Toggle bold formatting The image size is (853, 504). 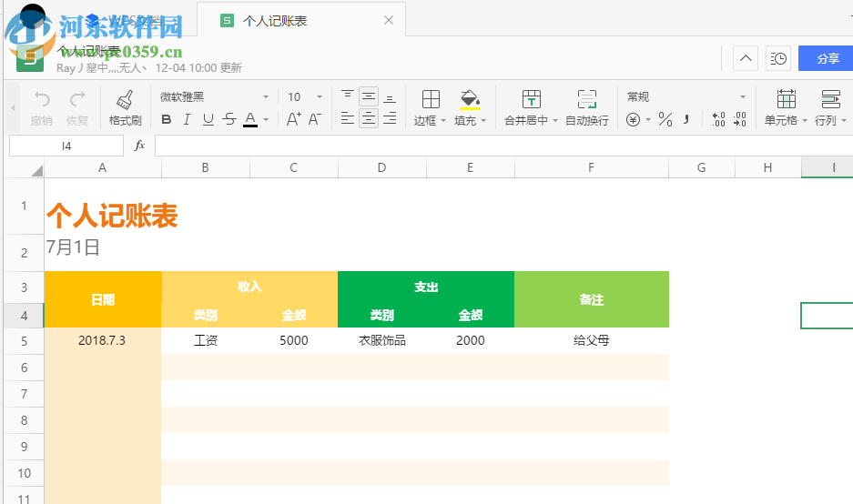pyautogui.click(x=167, y=119)
